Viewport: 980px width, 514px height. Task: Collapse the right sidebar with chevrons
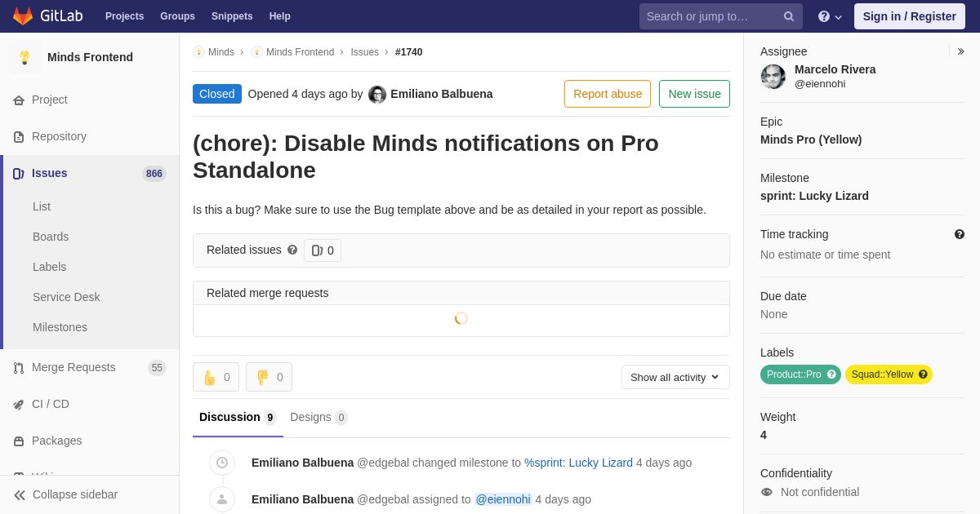[x=960, y=51]
